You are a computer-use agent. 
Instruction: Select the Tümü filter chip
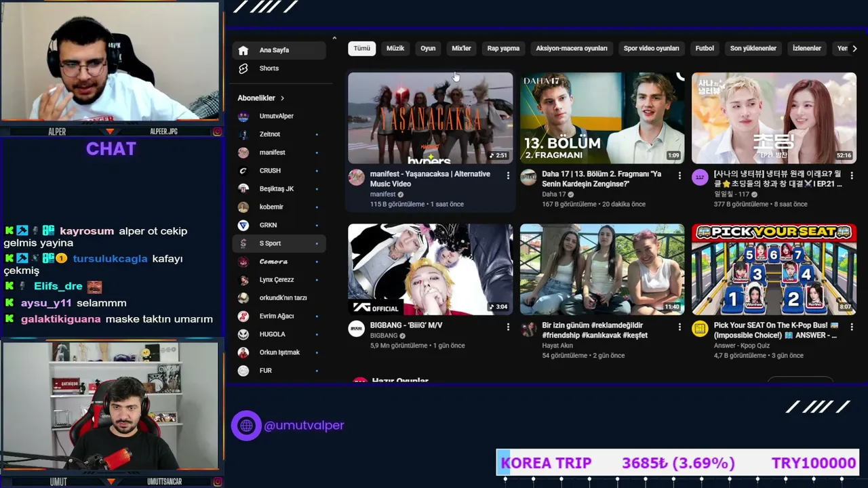(x=362, y=49)
